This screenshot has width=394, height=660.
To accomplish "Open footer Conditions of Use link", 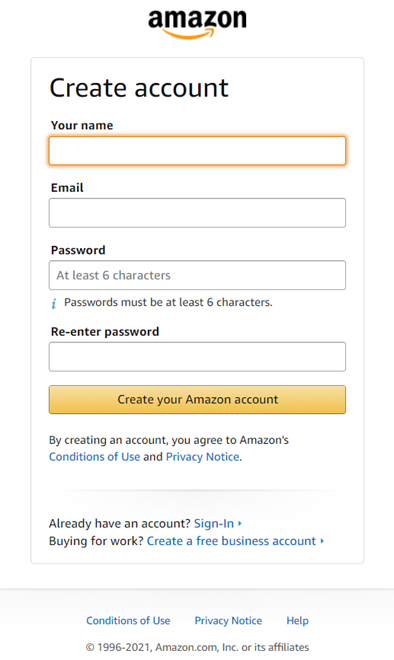I will [x=128, y=620].
